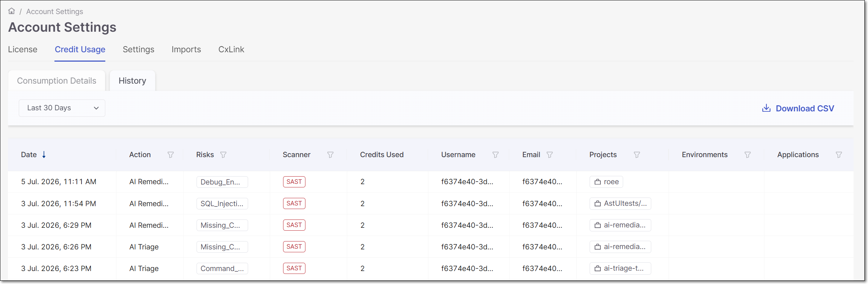This screenshot has width=868, height=284.
Task: Open the Email column filter icon
Action: [550, 155]
